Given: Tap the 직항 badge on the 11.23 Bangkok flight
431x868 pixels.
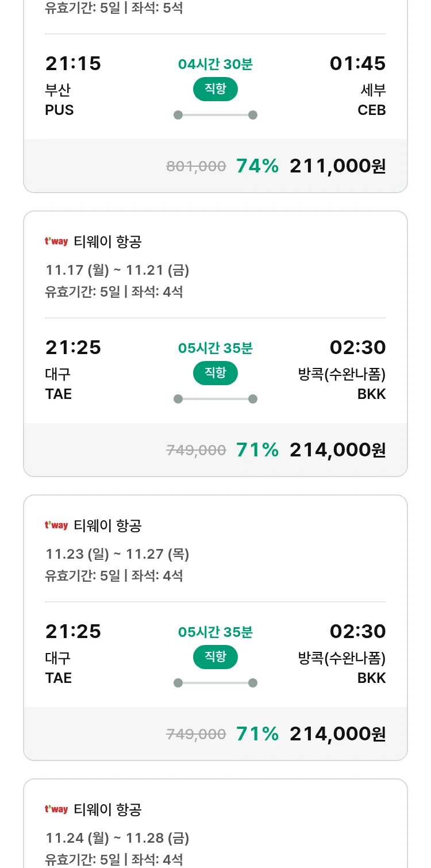Looking at the screenshot, I should [x=215, y=657].
